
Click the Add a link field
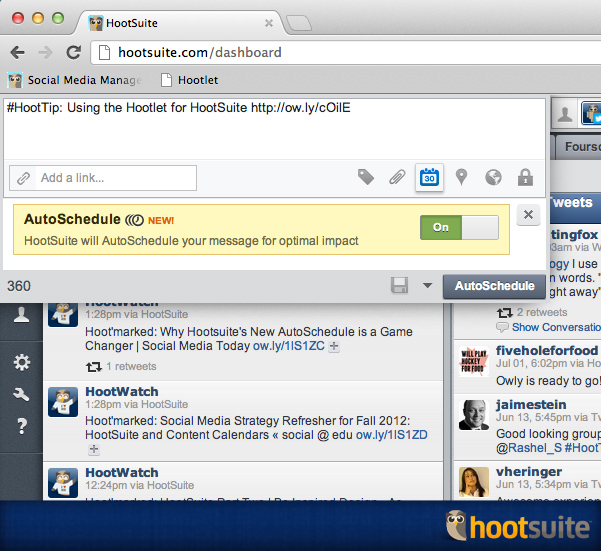click(103, 178)
